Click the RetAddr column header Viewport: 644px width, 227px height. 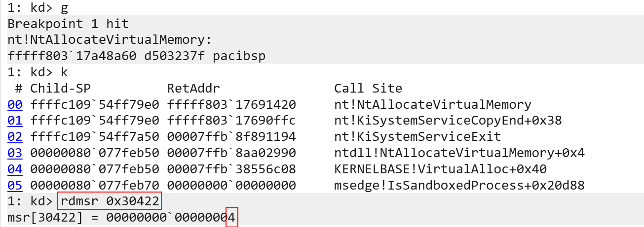(x=193, y=89)
